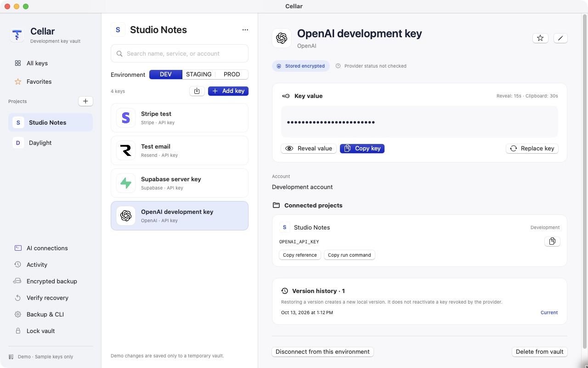Focus the key search field
The width and height of the screenshot is (588, 368).
(x=180, y=53)
